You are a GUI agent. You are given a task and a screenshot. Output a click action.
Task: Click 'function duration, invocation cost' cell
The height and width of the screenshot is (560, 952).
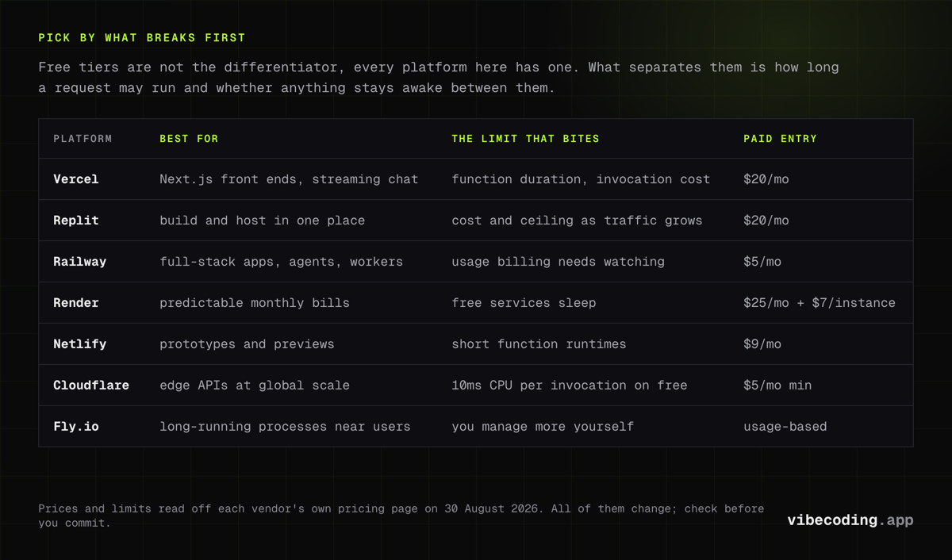click(581, 179)
